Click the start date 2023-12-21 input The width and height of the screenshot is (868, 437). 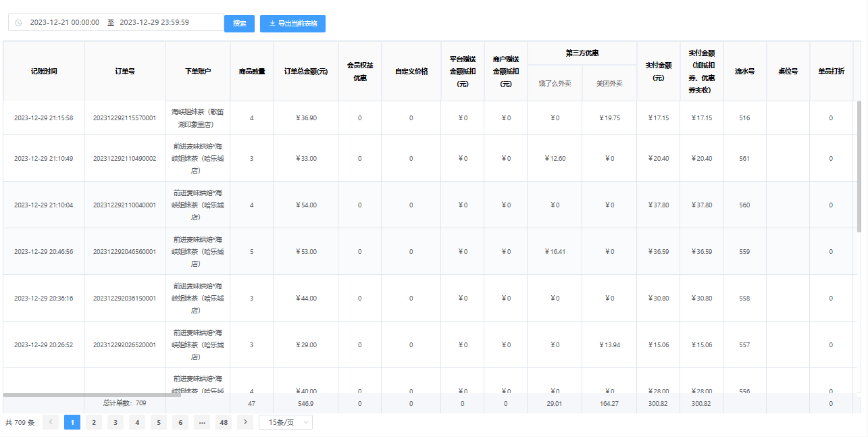64,22
